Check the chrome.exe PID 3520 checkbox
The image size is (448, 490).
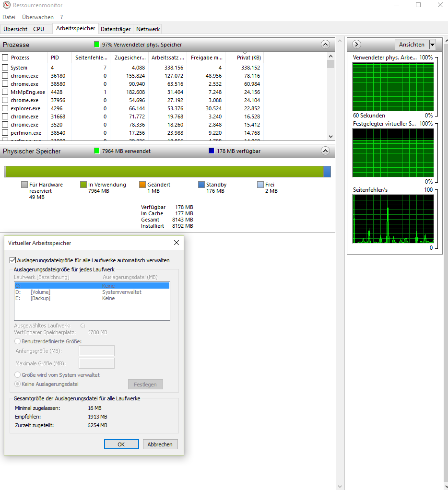[x=5, y=124]
